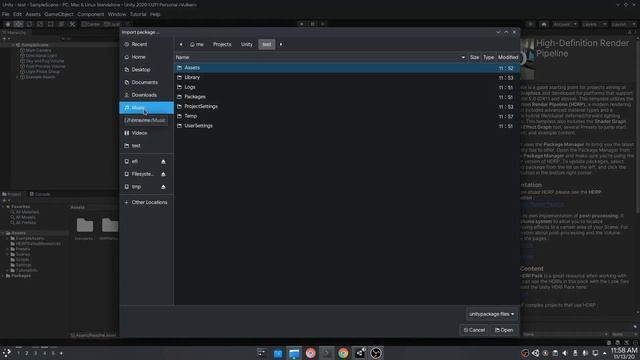Switch to the Project tab
The image size is (640, 360).
[x=12, y=194]
